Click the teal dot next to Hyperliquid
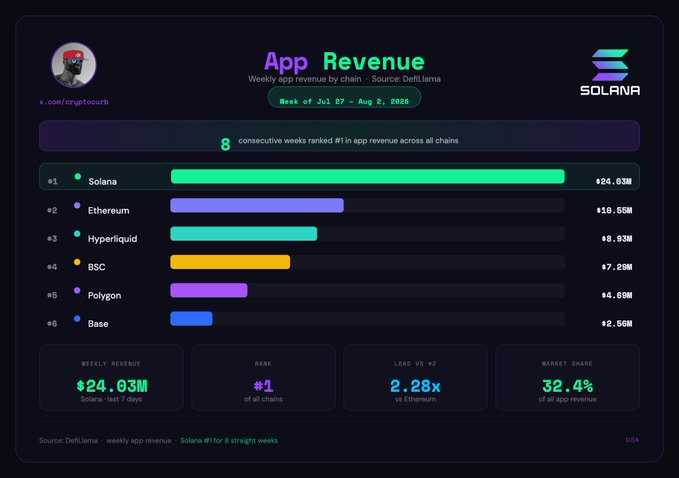This screenshot has height=478, width=679. tap(77, 234)
